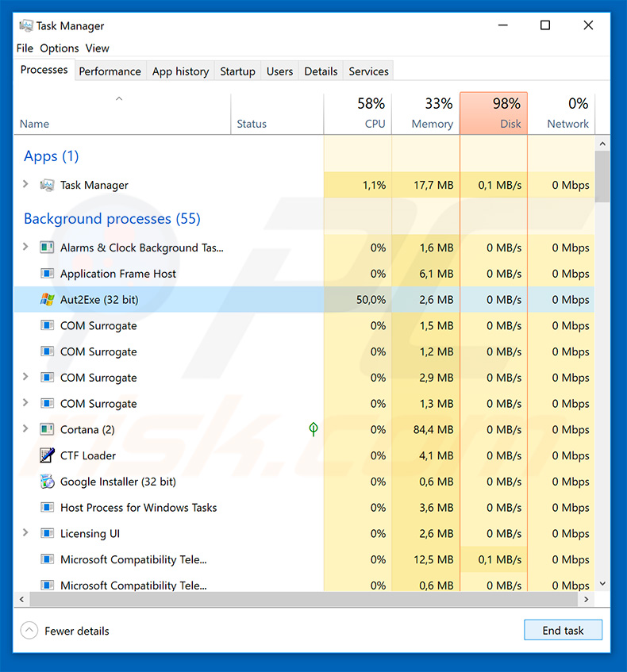
Task: Switch to the App history tab
Action: tap(180, 71)
